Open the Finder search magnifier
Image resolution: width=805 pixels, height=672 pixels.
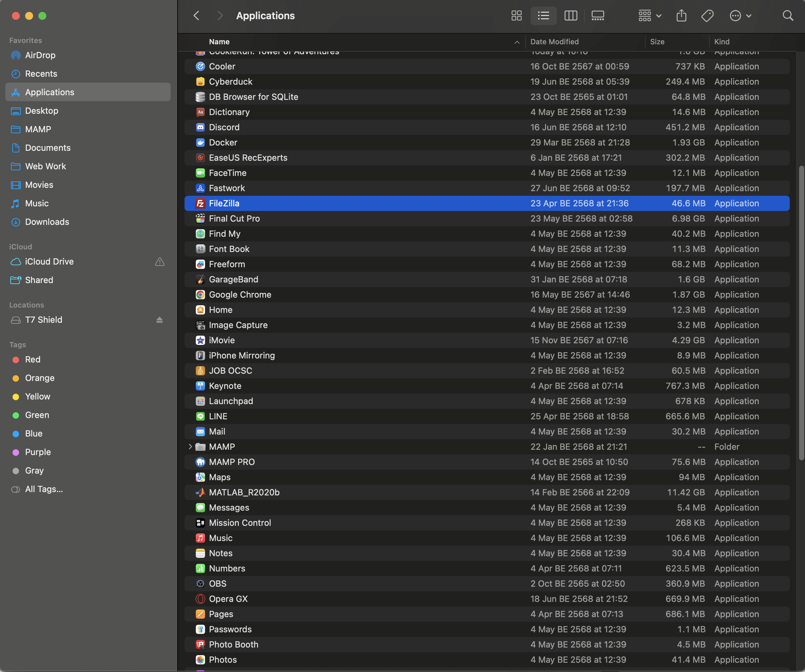(788, 16)
